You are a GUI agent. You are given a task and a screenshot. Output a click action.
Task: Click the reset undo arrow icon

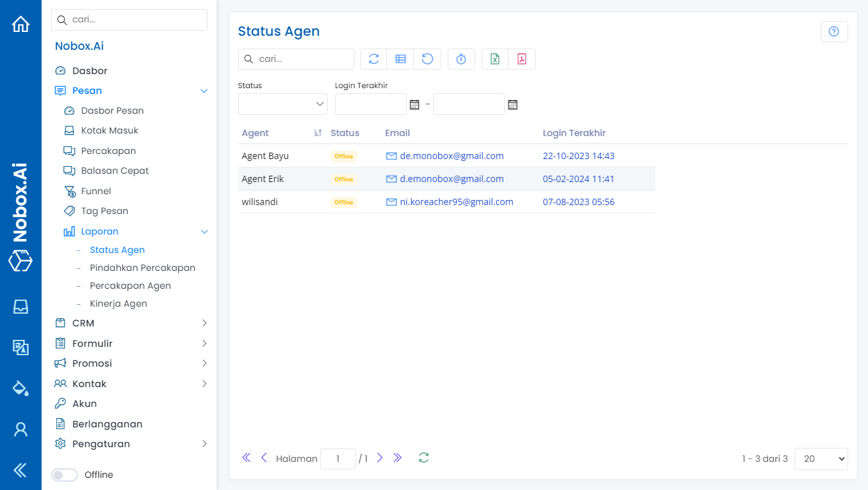427,59
